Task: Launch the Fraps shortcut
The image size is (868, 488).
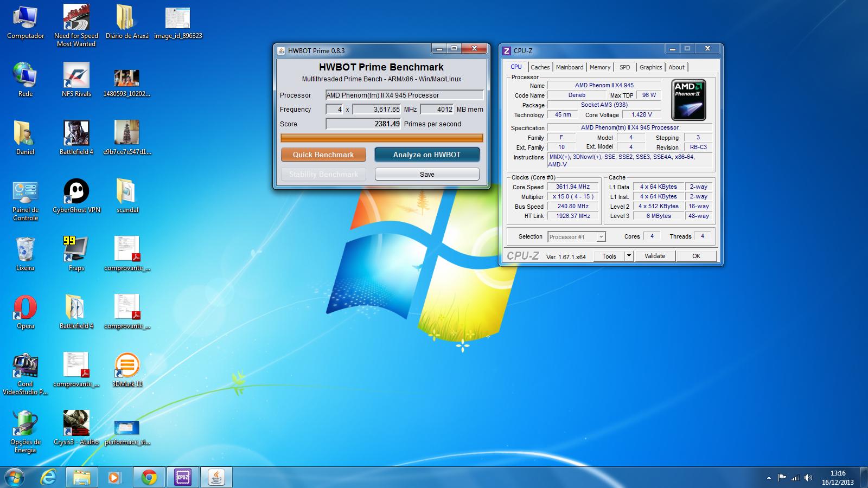Action: point(76,254)
